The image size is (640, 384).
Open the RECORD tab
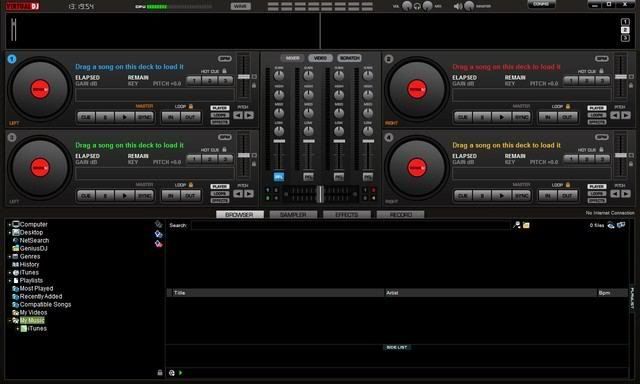click(400, 215)
